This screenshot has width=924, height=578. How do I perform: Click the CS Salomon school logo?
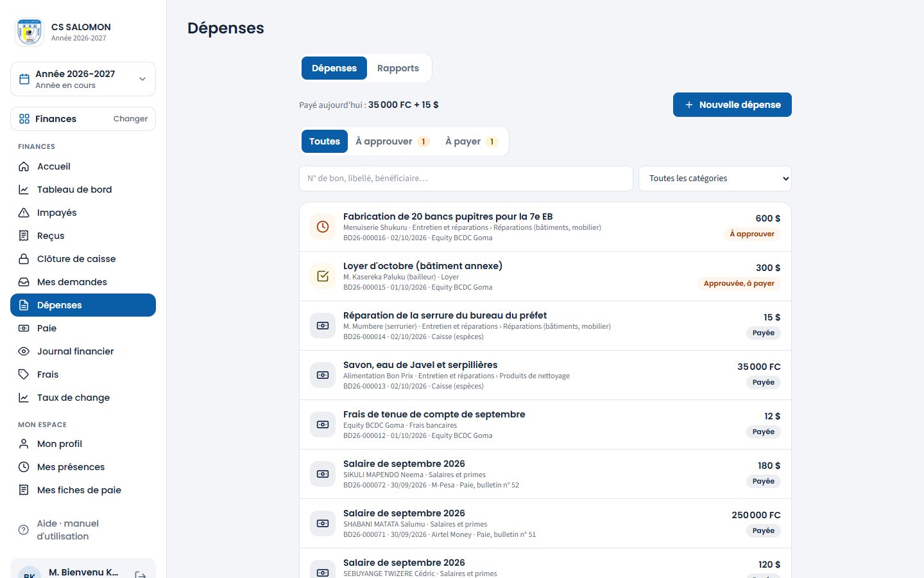click(30, 32)
